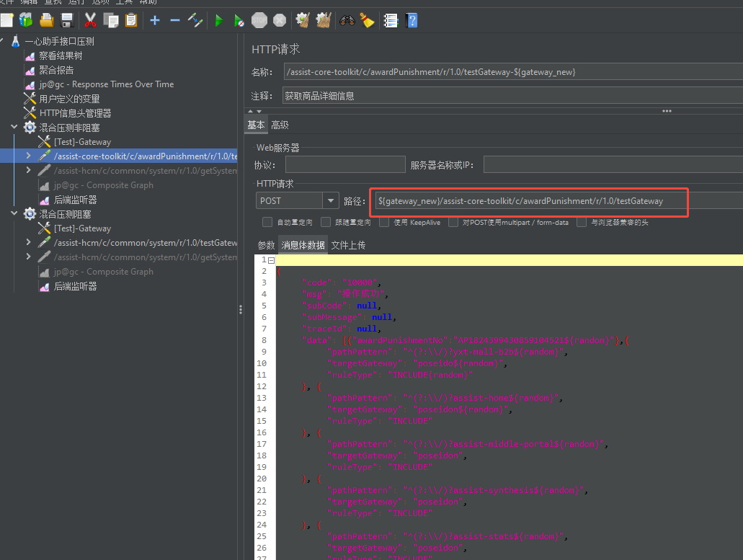
Task: Enable the 自动重定向 checkbox
Action: [x=267, y=223]
